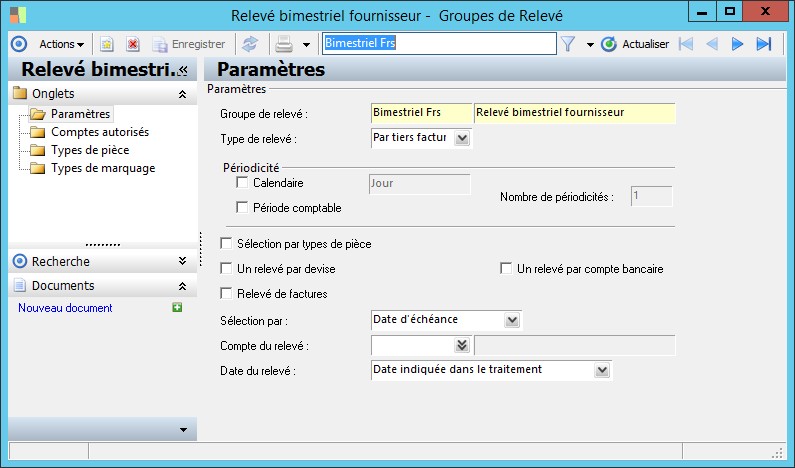The image size is (795, 468).
Task: Click the printer icon
Action: (x=283, y=44)
